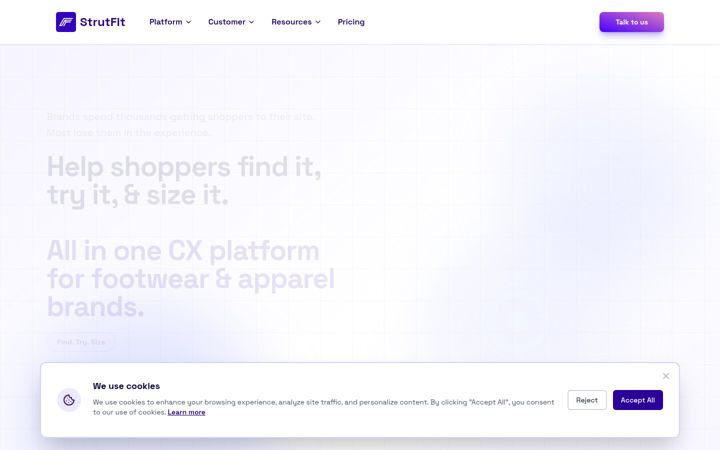Close the cookie banner with X
720x450 pixels.
pos(666,376)
